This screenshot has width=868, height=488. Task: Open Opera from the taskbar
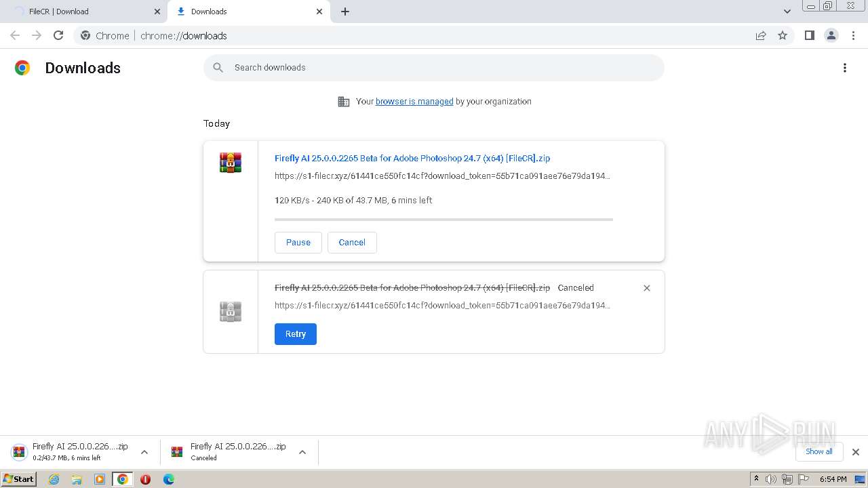pyautogui.click(x=145, y=479)
